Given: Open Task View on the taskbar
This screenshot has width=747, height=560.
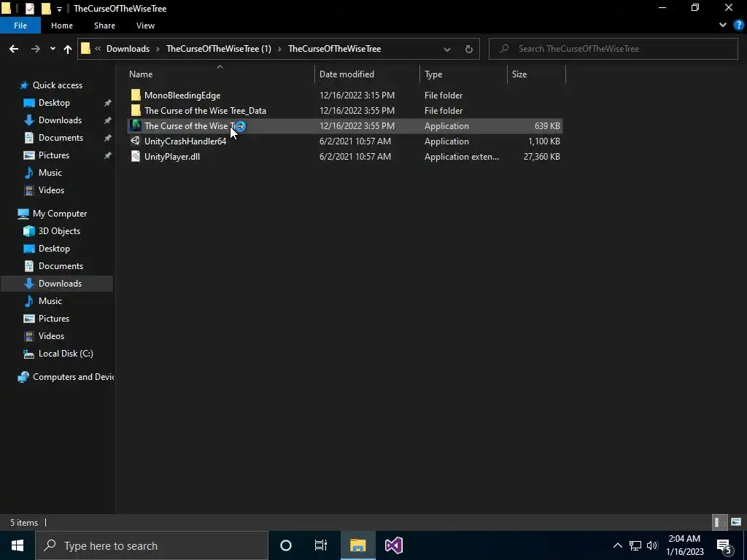Looking at the screenshot, I should [x=321, y=545].
